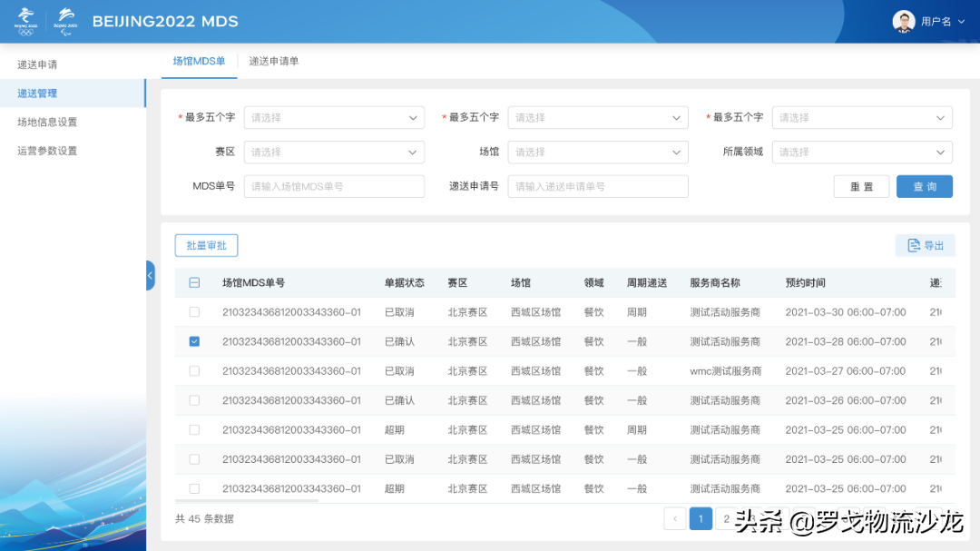The image size is (980, 551).
Task: Open the export (导出) function
Action: pyautogui.click(x=925, y=245)
